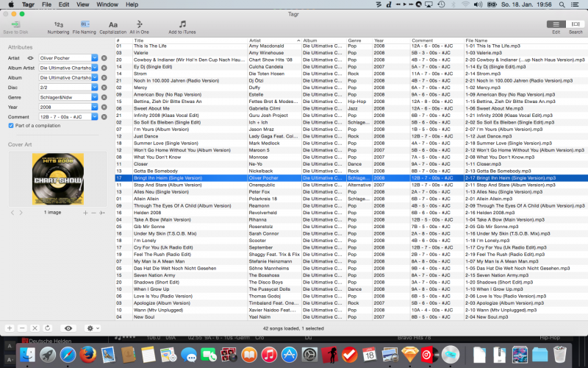Click the export cover art arrow icon
The image size is (588, 368).
coord(101,213)
